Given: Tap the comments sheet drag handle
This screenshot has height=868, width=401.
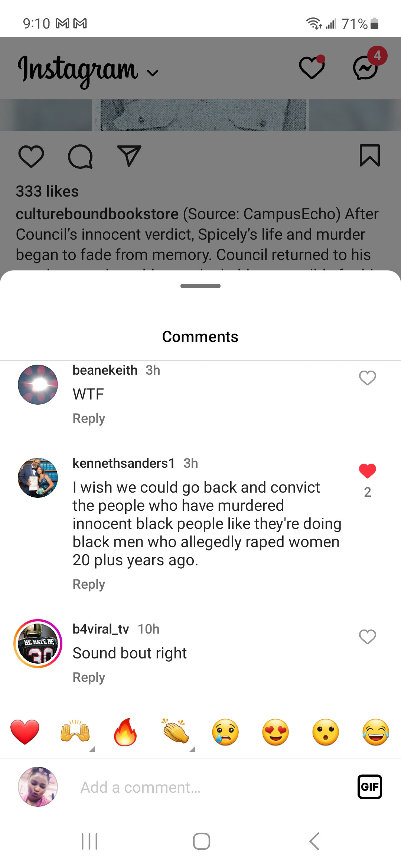Looking at the screenshot, I should point(200,286).
